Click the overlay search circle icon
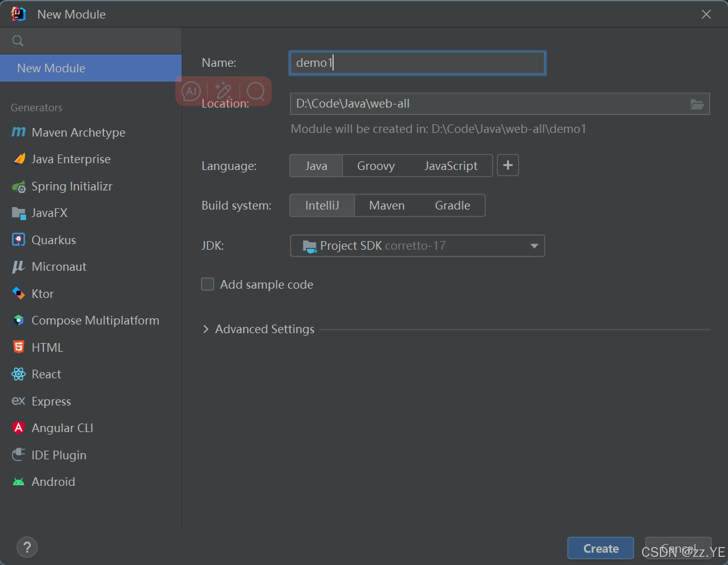The height and width of the screenshot is (565, 728). point(256,91)
